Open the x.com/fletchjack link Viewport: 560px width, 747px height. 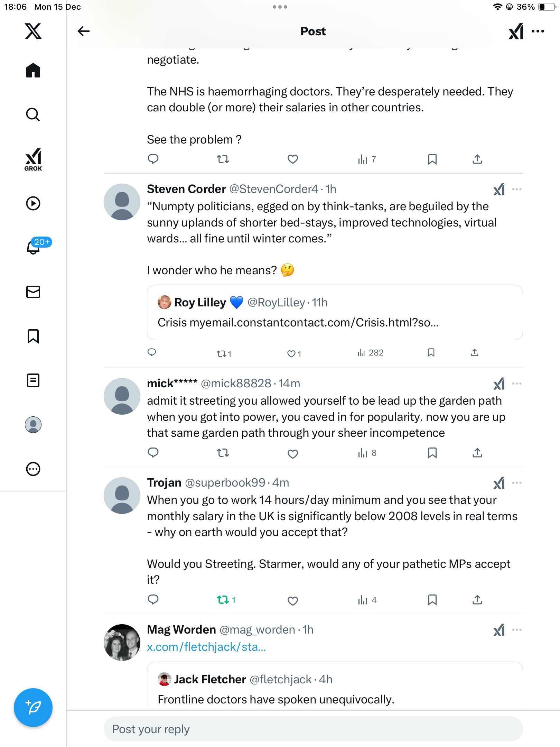point(206,647)
